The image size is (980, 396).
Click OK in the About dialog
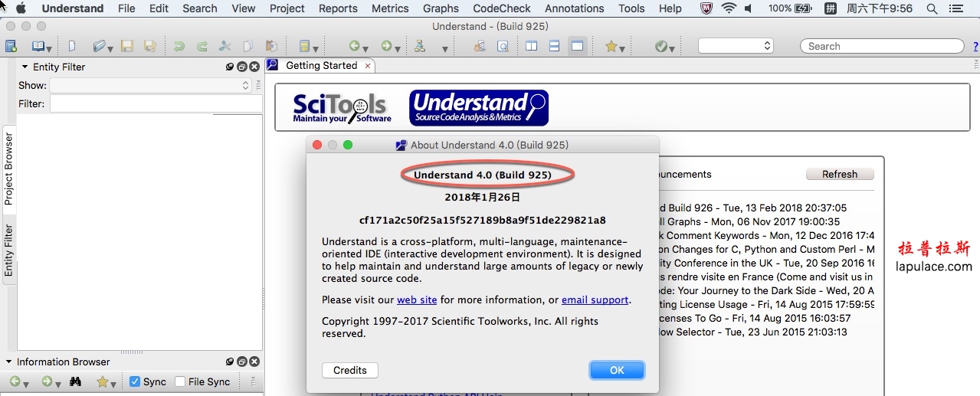coord(617,370)
